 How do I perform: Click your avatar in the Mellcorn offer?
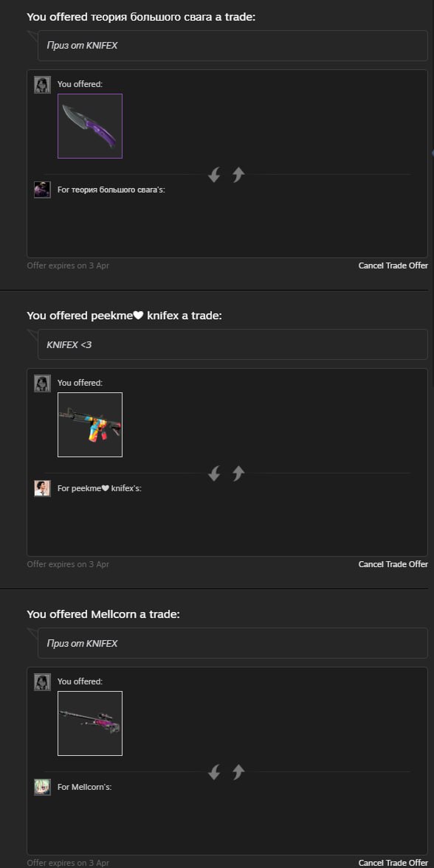42,681
